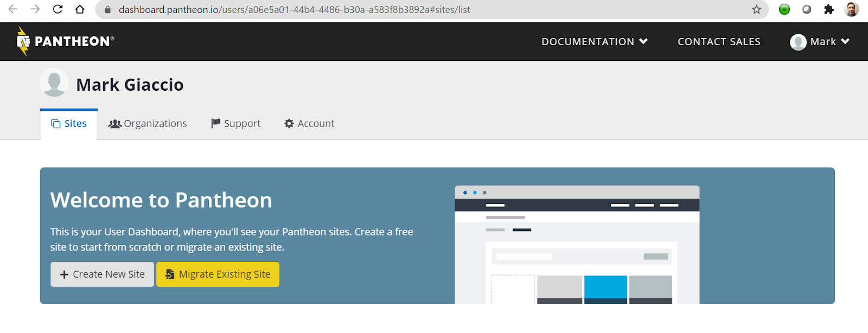Viewport: 868px width, 333px height.
Task: Click the browser back arrow
Action: [13, 9]
